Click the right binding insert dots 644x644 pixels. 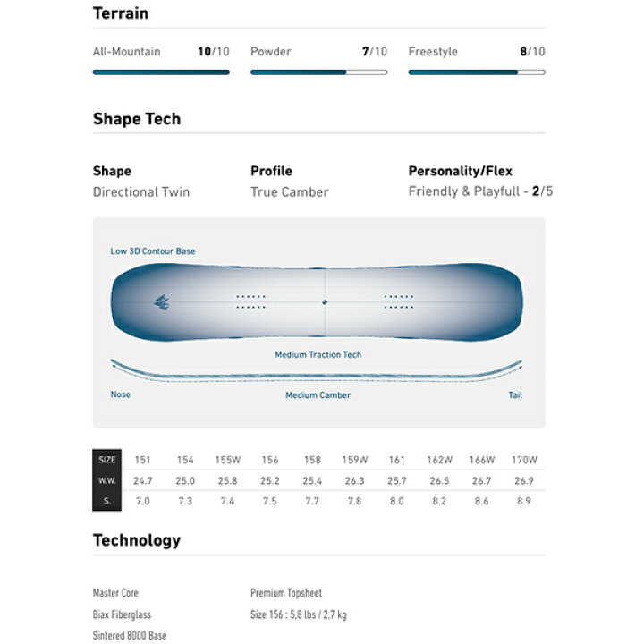coord(399,302)
